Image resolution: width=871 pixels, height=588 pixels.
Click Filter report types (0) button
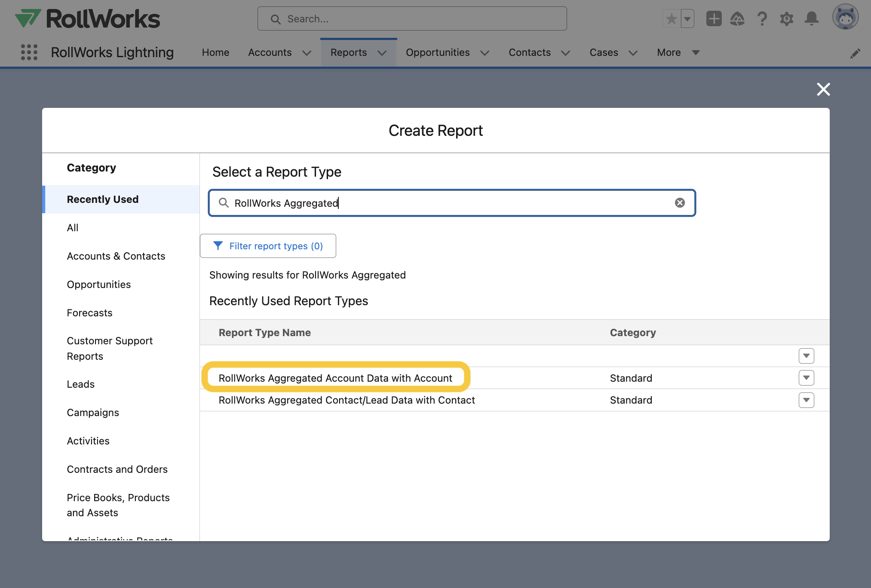click(268, 246)
